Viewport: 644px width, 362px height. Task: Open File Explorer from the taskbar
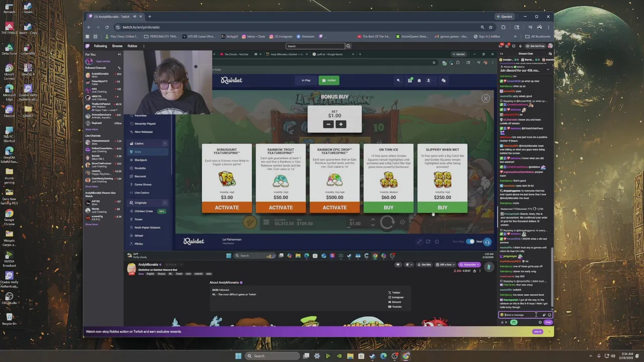coord(350,356)
